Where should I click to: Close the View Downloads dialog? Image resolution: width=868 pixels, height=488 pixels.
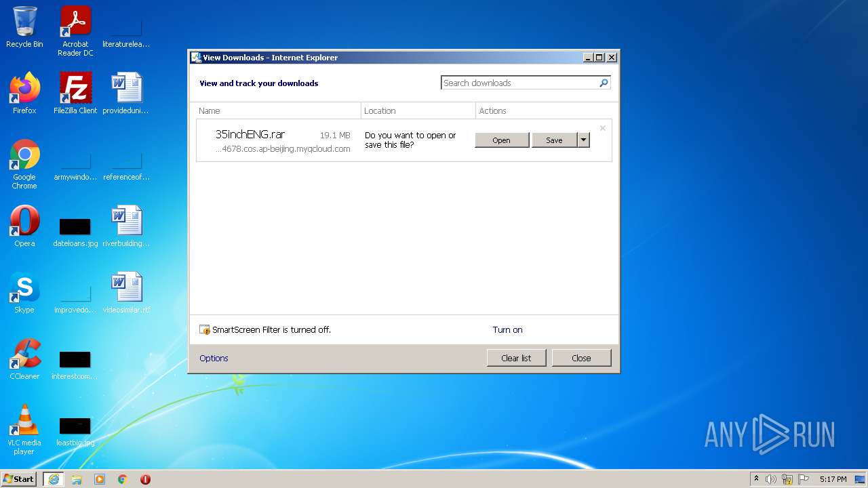(581, 358)
